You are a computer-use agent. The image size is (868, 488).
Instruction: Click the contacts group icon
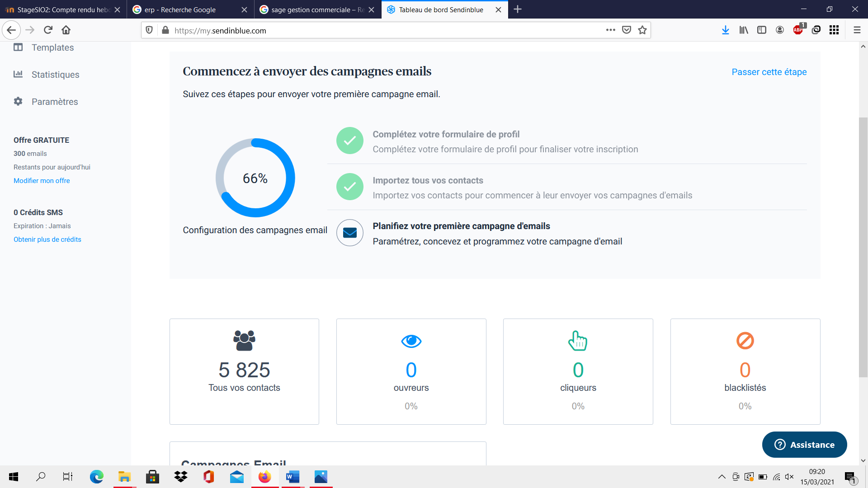[244, 341]
